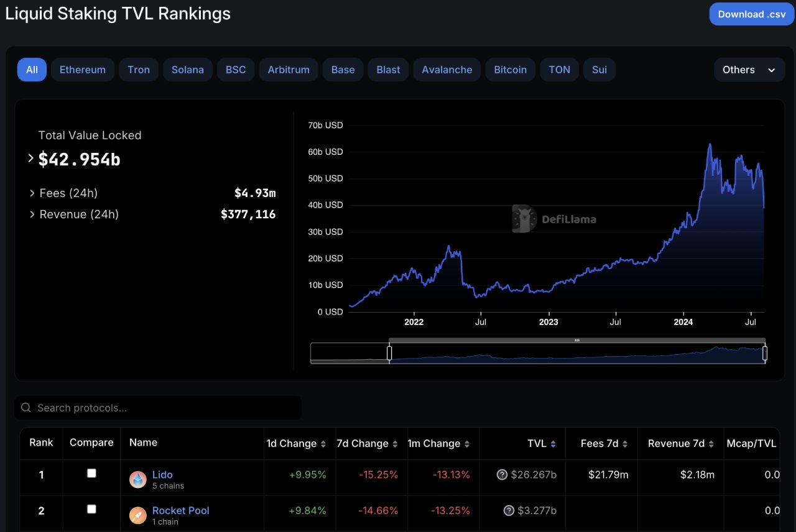This screenshot has width=796, height=532.
Task: Click the "5 chains" label under Lido
Action: [x=168, y=486]
